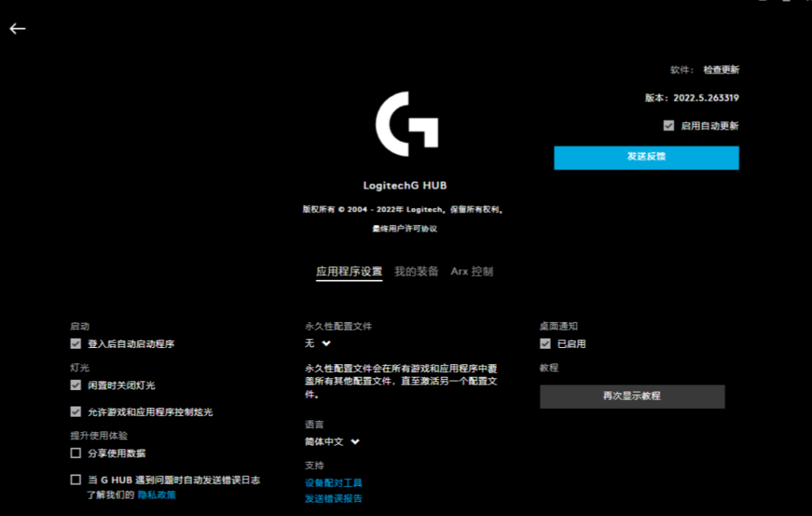Switch to the 应用程序设置 tab
The image size is (812, 516).
tap(349, 271)
